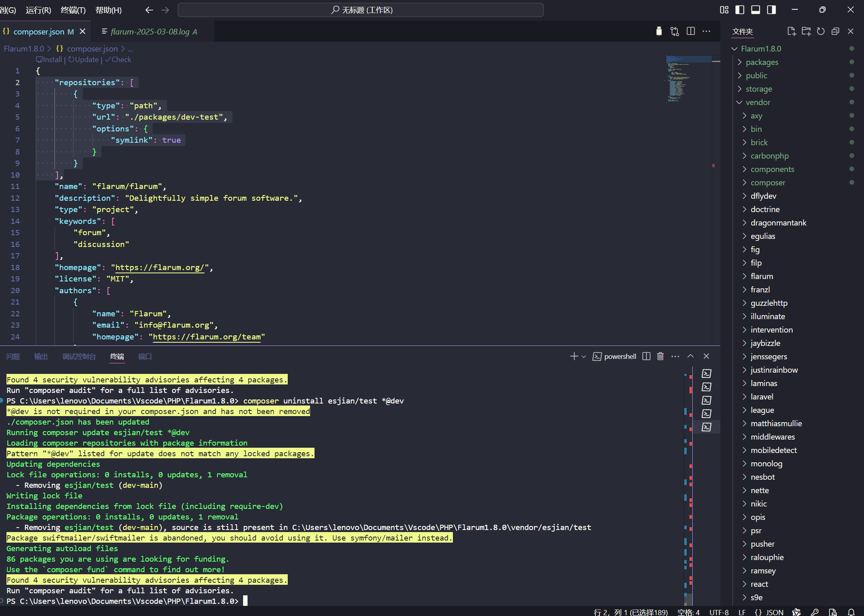Toggle the bottom panel layout button
864x616 pixels.
(756, 10)
